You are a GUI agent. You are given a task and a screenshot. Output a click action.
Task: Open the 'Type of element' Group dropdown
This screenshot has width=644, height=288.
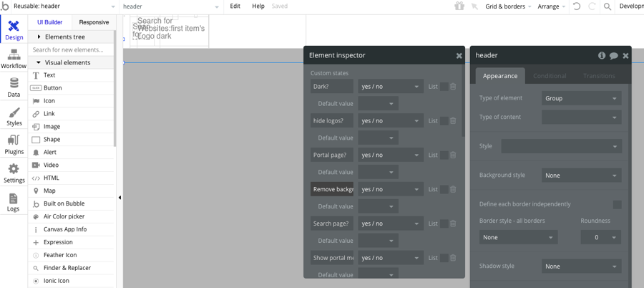(581, 98)
